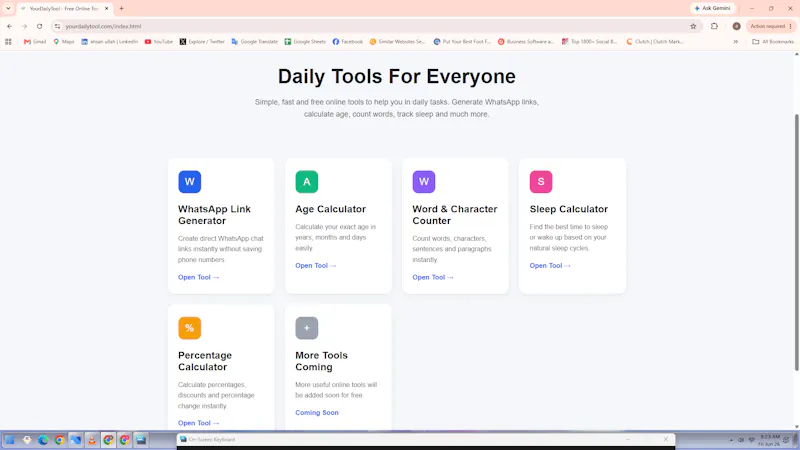Launch Microsoft Edge from the taskbar
Screen dimensions: 800x450
pos(43,440)
